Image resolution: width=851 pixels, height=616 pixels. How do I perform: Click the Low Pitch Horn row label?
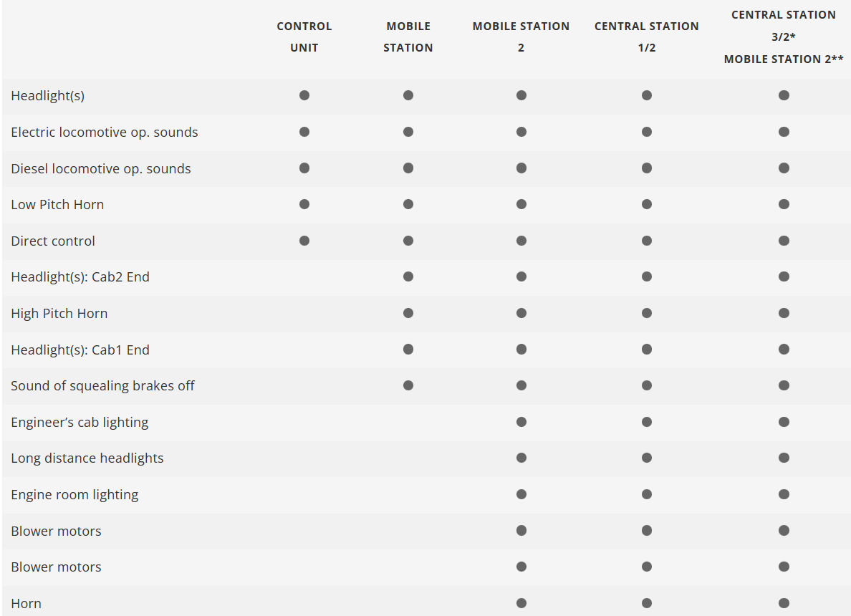tap(57, 204)
